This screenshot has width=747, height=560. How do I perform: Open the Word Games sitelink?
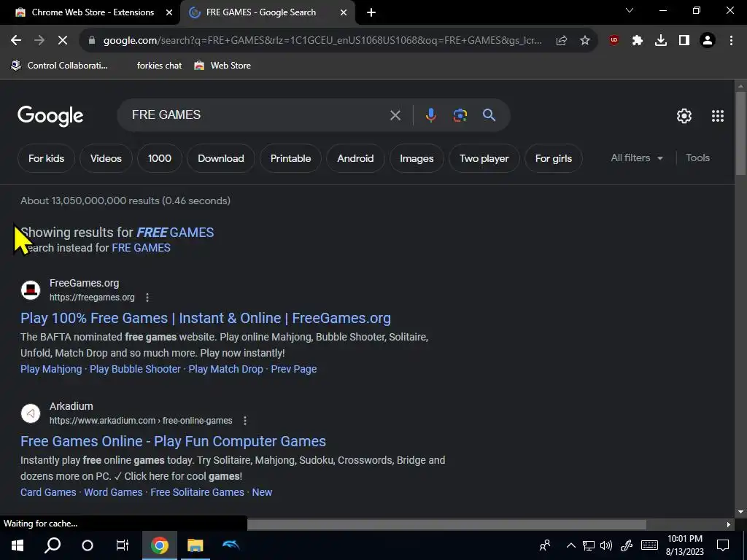(x=113, y=492)
